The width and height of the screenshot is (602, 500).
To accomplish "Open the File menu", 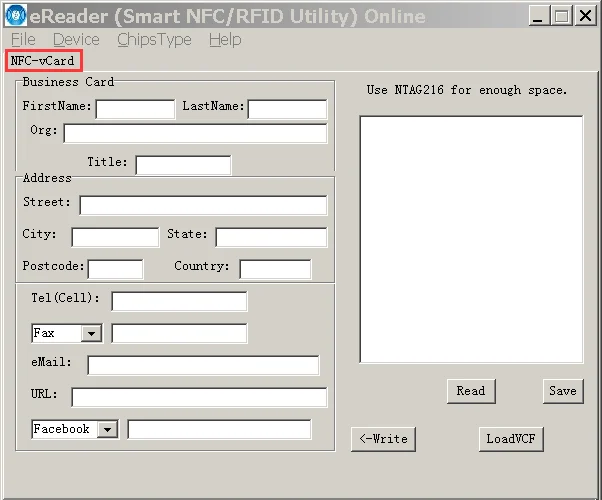I will tap(23, 40).
